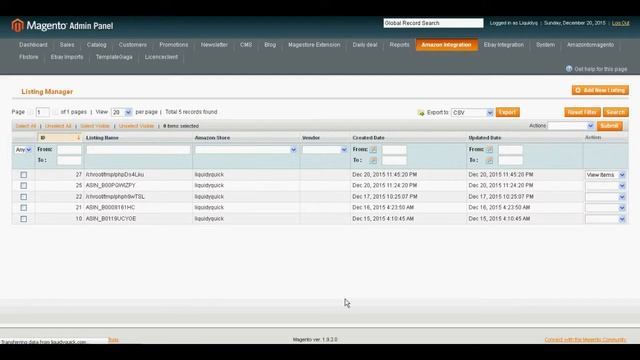Screen dimensions: 640x360
Task: Open the Catalog menu
Action: pyautogui.click(x=96, y=45)
